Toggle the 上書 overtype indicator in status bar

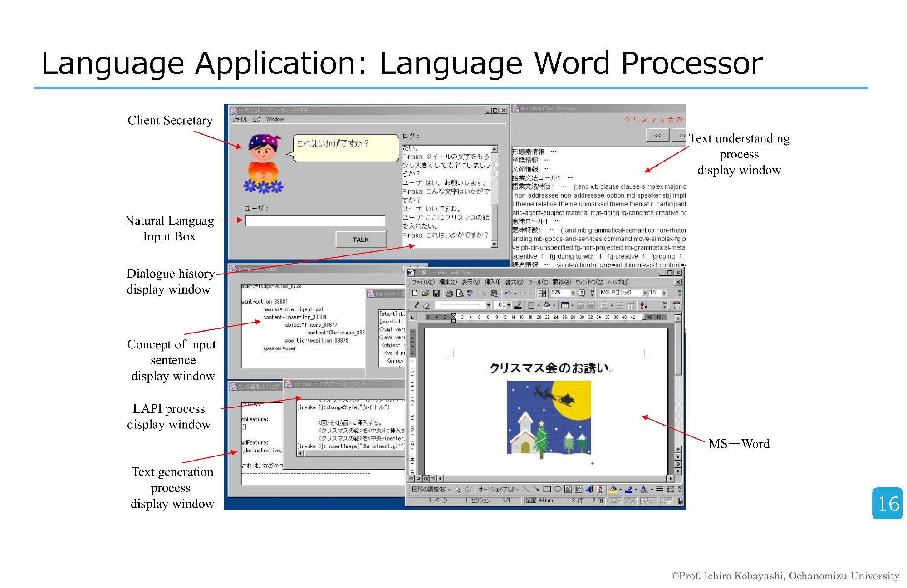pyautogui.click(x=666, y=500)
